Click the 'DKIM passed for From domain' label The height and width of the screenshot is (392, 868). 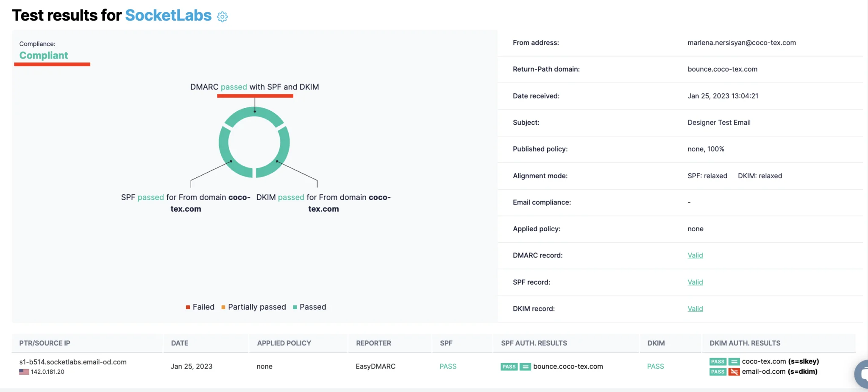323,203
